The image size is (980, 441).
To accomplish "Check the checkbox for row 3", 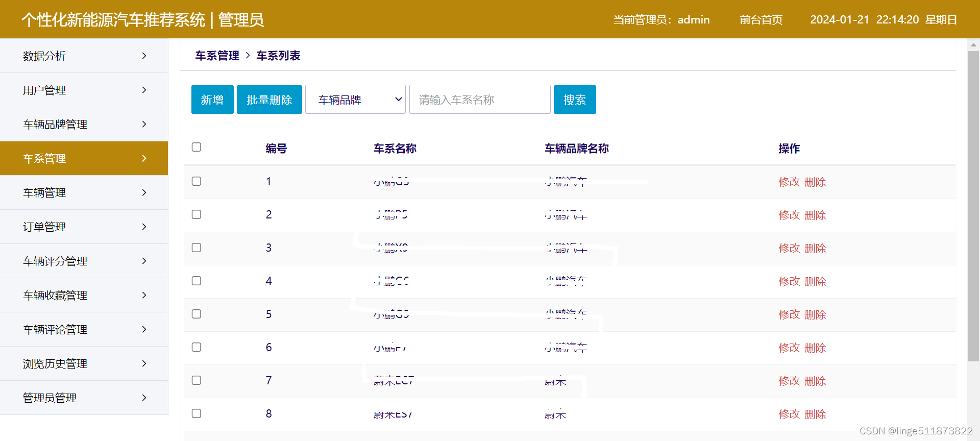I will tap(197, 248).
